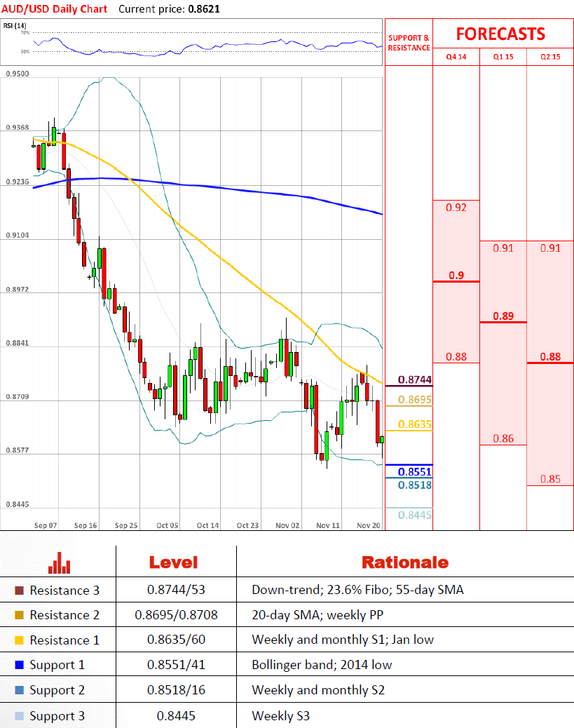574x728 pixels.
Task: Click the Support 1 row label
Action: 57,665
